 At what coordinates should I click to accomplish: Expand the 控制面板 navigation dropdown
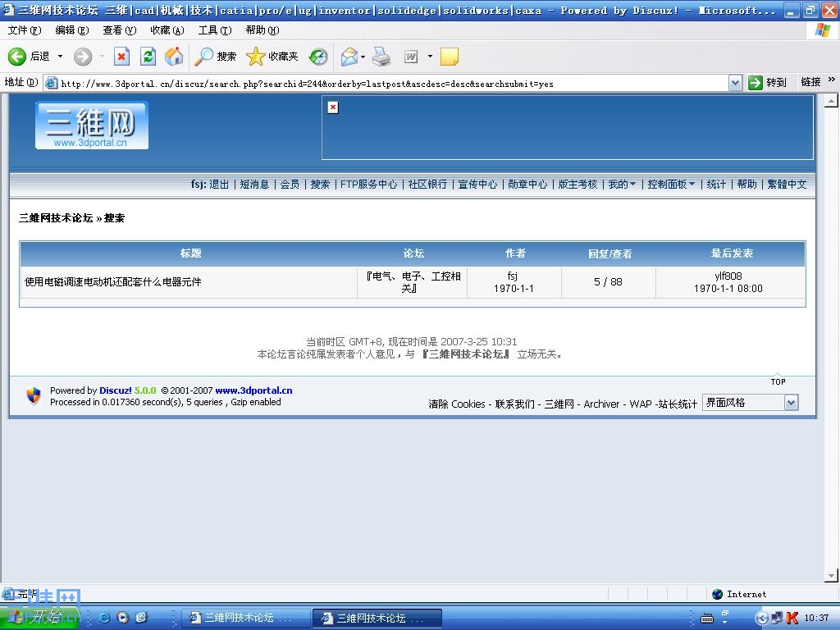pos(671,185)
